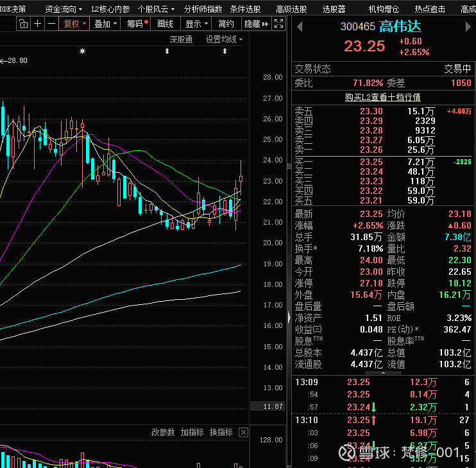The width and height of the screenshot is (476, 468).
Task: Zoom out chart with minus button
Action: point(51,24)
